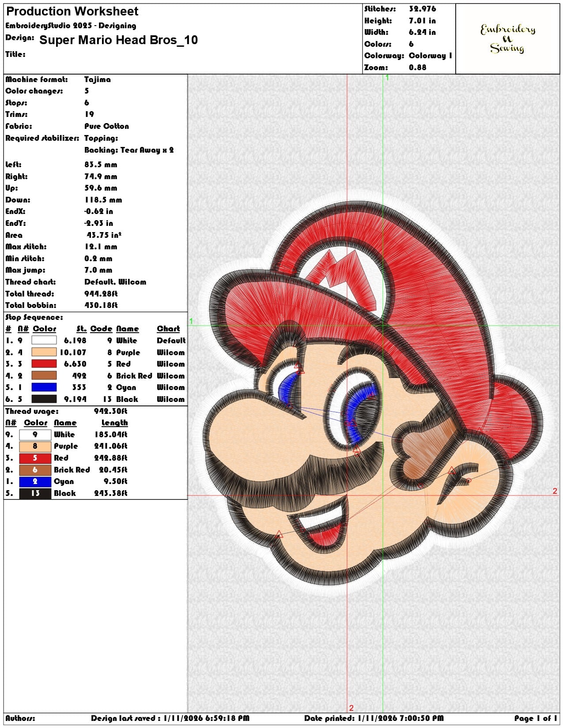Select the Thread usage Brick Red swatch numbered 6

point(35,470)
